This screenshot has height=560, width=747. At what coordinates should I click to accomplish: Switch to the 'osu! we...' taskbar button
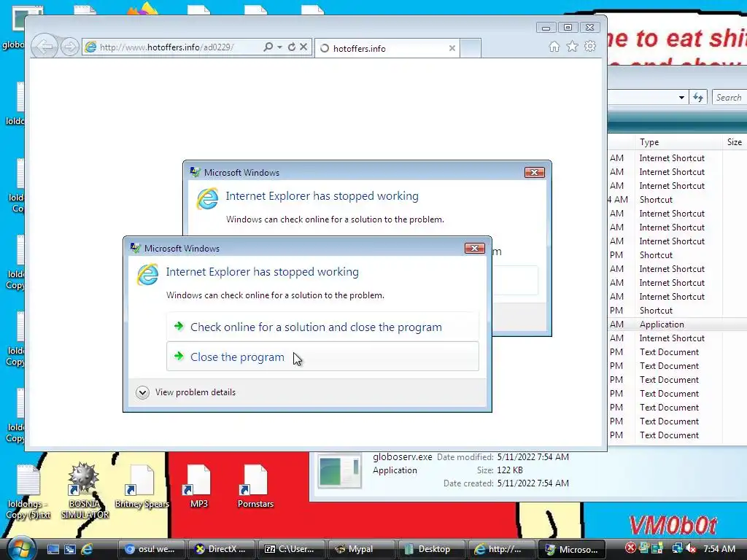tap(150, 549)
